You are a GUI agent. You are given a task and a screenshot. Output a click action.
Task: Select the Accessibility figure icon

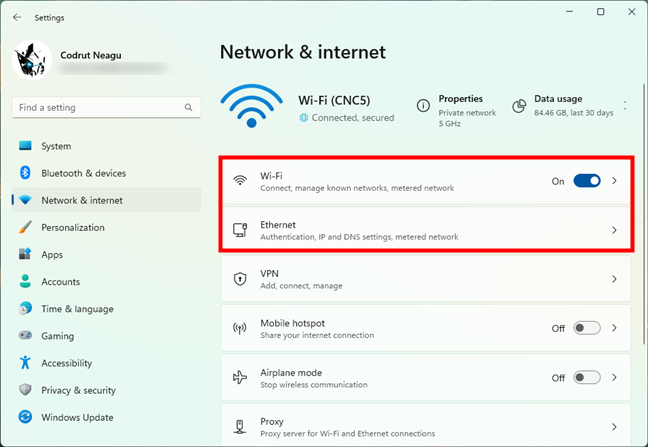pos(26,363)
